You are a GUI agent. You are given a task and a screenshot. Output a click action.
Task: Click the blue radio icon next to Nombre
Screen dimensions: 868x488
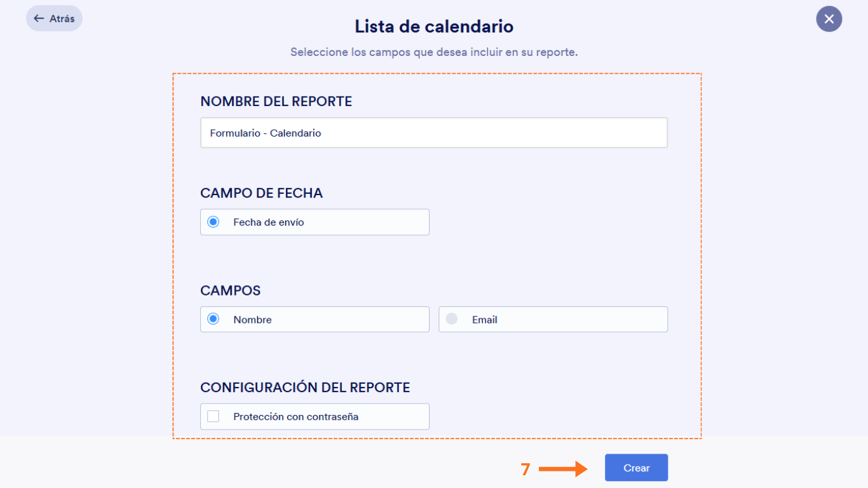coord(213,319)
